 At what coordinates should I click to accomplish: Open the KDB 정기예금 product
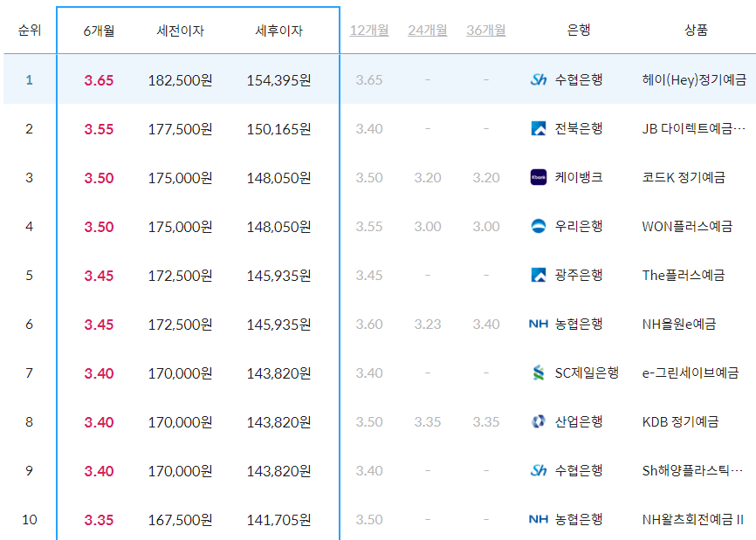(x=680, y=421)
